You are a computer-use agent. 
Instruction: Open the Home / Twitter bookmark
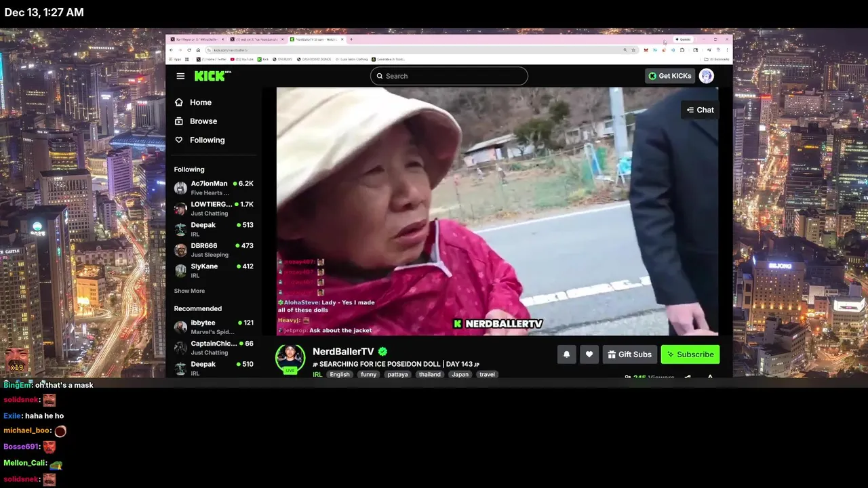pos(212,60)
